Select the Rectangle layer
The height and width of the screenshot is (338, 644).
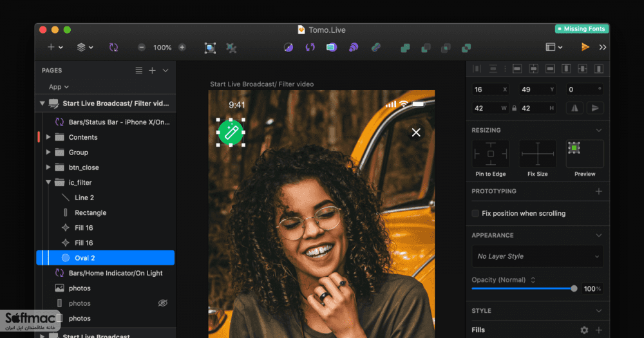point(90,212)
